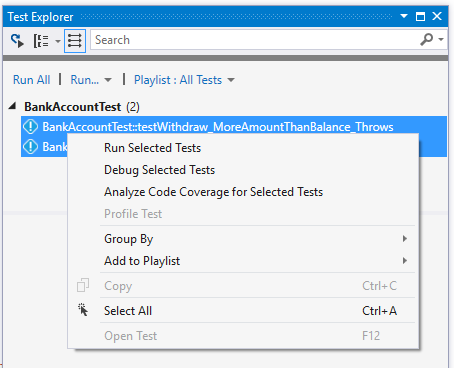Viewport: 454px width, 368px height.
Task: Click the Copy icon in the context menu
Action: [83, 285]
